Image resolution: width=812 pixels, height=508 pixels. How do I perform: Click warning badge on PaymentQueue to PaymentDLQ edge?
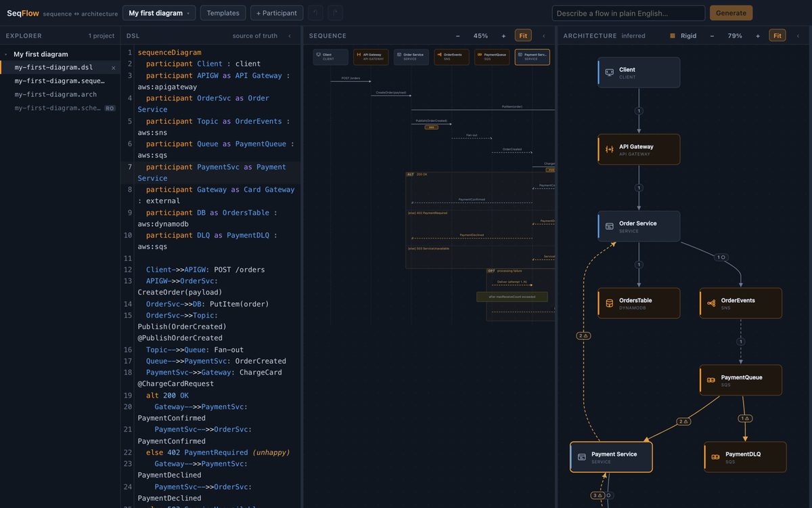click(745, 419)
